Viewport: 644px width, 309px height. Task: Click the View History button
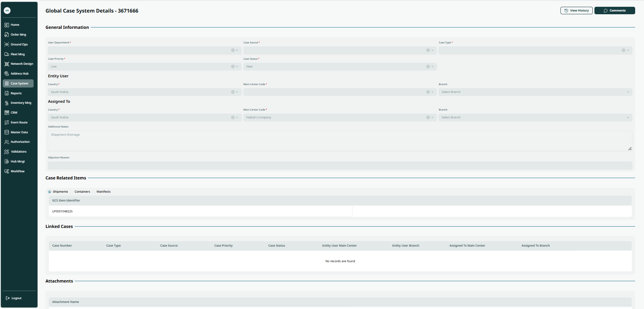576,11
